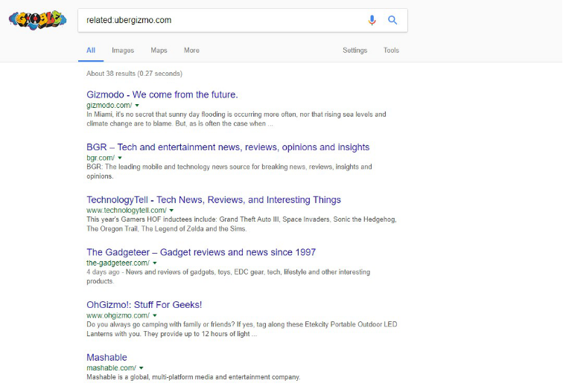563x392 pixels.
Task: Expand gizmodo.com URL dropdown arrow
Action: point(137,106)
